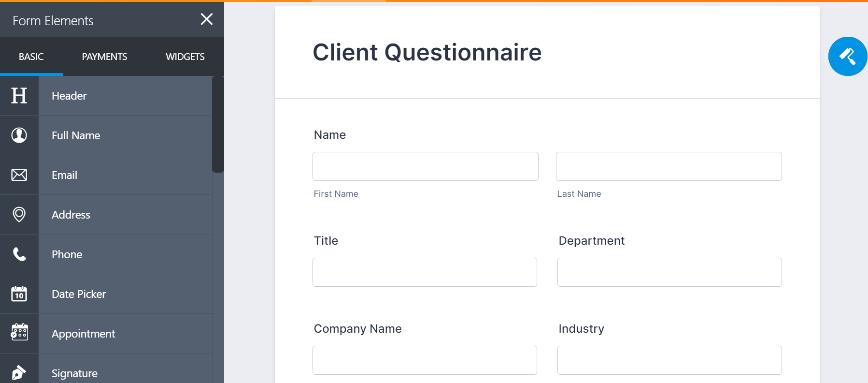
Task: Select the Date Picker calendar icon
Action: (19, 294)
